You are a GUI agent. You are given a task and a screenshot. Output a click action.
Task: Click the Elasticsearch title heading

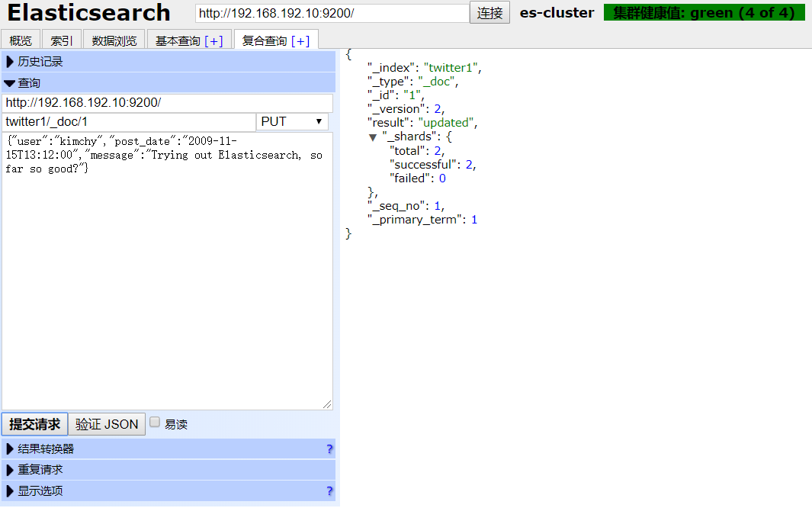tap(88, 13)
